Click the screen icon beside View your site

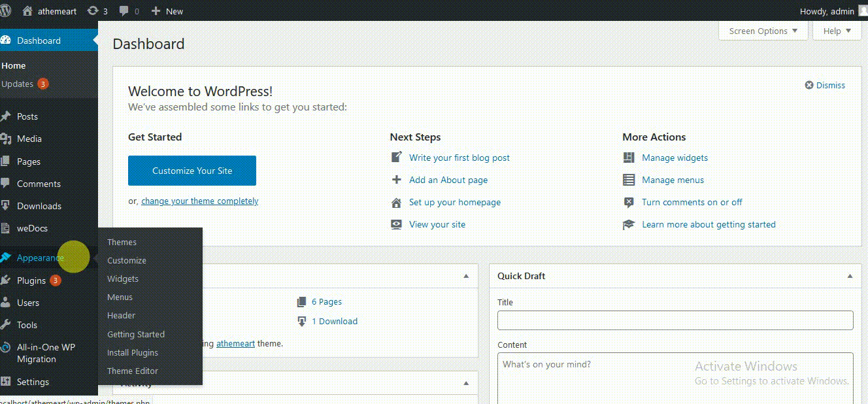(396, 224)
